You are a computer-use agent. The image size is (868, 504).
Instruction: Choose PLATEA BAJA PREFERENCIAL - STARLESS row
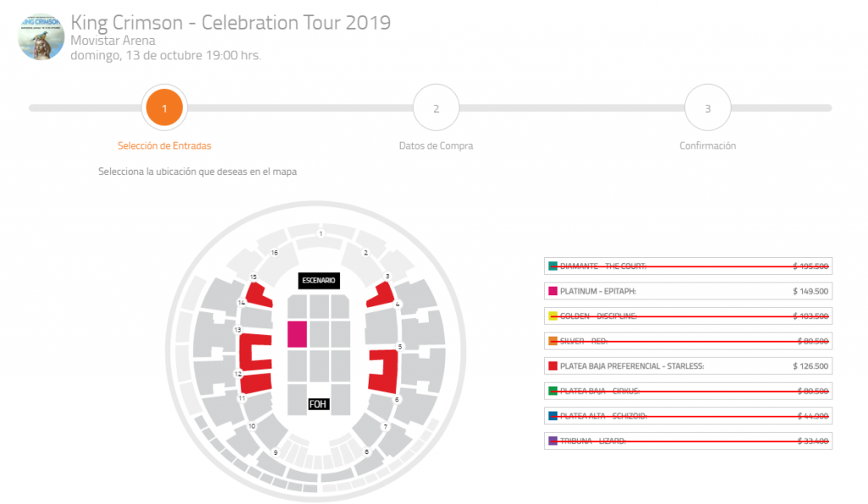point(687,367)
